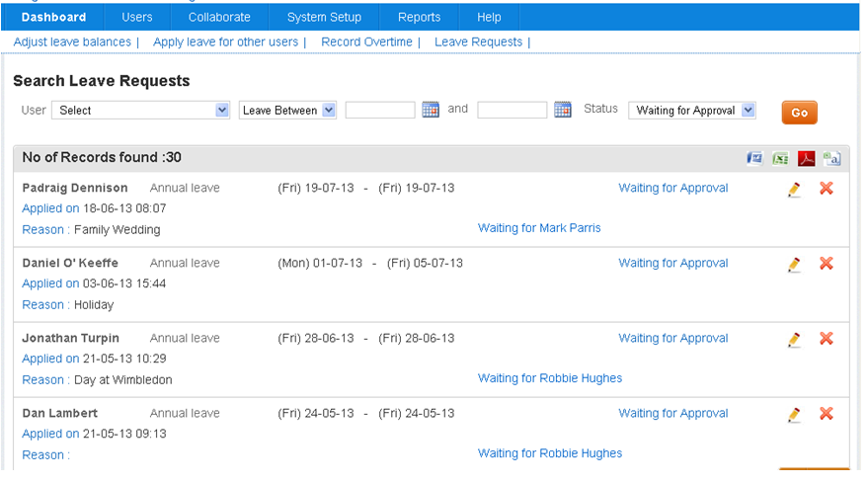Open the System Setup menu
868x484 pixels.
click(324, 17)
